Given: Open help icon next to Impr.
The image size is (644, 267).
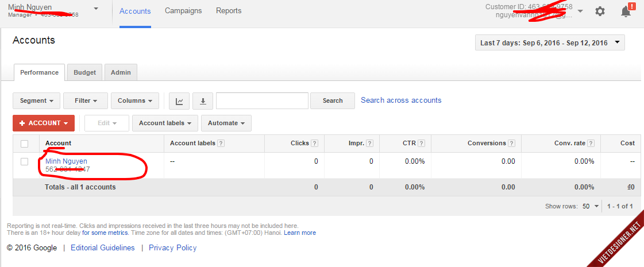Looking at the screenshot, I should pos(369,144).
